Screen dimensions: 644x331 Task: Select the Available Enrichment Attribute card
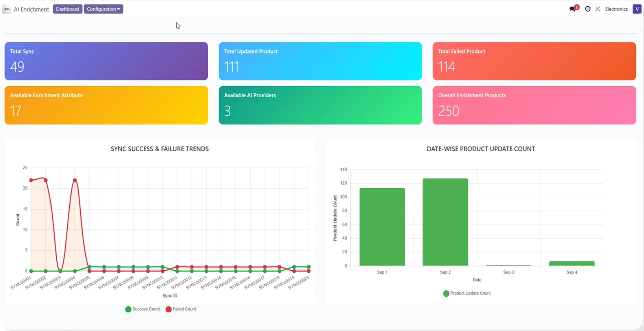106,105
